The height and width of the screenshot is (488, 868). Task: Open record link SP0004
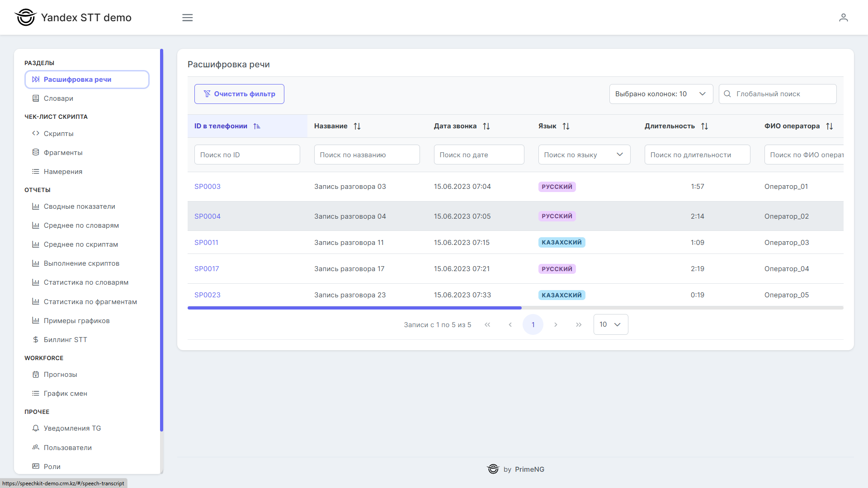(208, 216)
